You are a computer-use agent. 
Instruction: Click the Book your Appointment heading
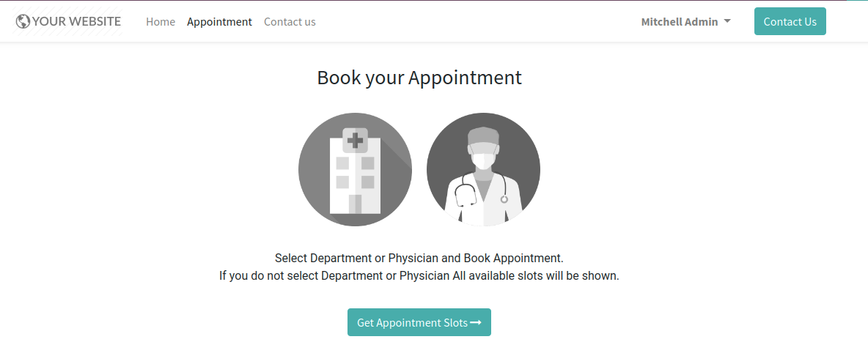(419, 77)
